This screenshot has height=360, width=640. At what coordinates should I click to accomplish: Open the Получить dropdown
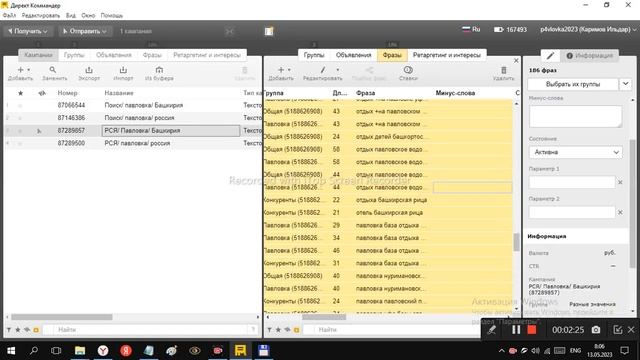[x=28, y=31]
